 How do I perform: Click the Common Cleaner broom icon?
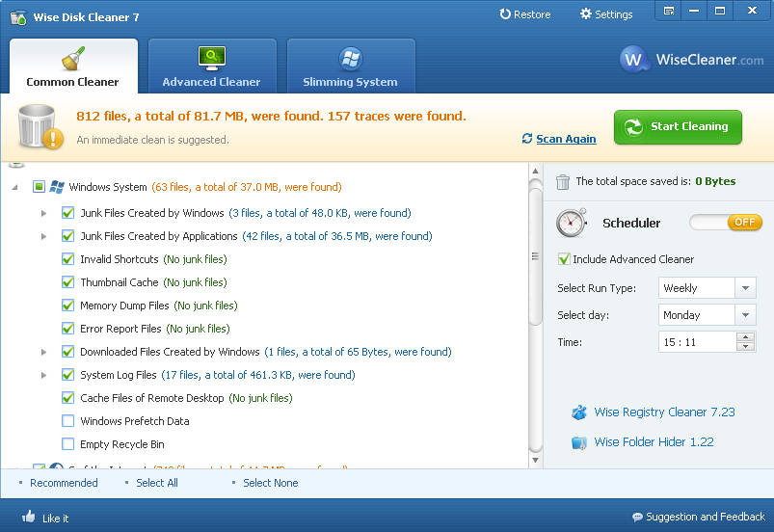click(73, 59)
